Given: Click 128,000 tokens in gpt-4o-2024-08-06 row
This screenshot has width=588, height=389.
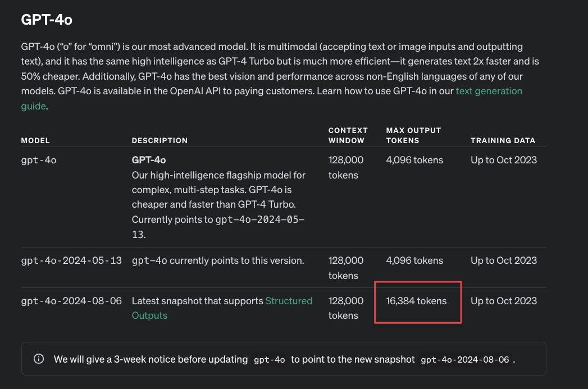Looking at the screenshot, I should [346, 308].
